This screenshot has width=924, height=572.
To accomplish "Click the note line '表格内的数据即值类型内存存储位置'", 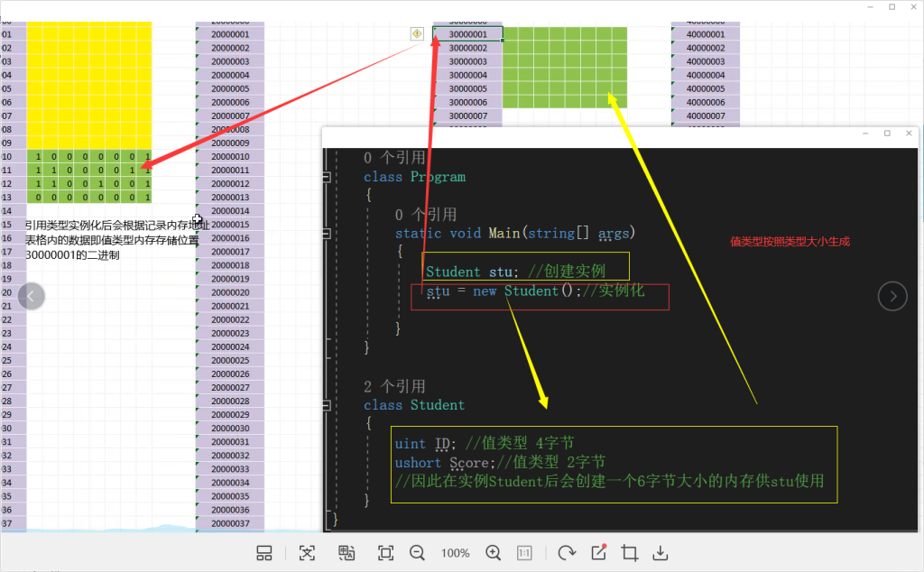I will [x=112, y=240].
